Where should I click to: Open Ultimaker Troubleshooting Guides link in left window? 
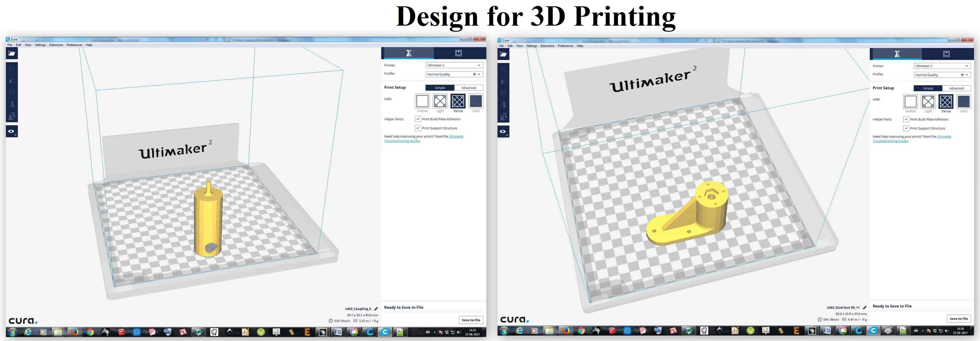(x=424, y=138)
